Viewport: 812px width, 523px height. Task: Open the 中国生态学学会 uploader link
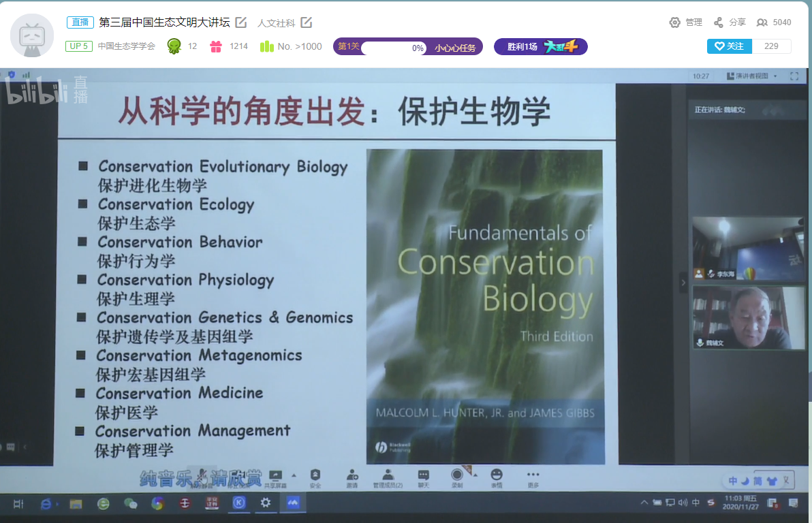(126, 46)
